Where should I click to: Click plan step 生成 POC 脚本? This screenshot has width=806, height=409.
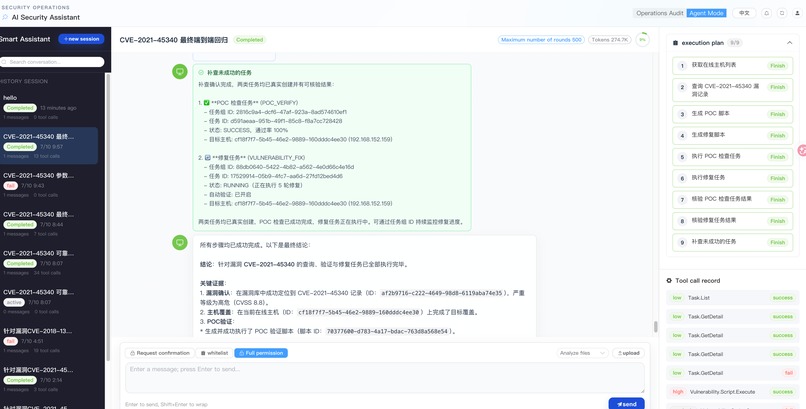732,114
